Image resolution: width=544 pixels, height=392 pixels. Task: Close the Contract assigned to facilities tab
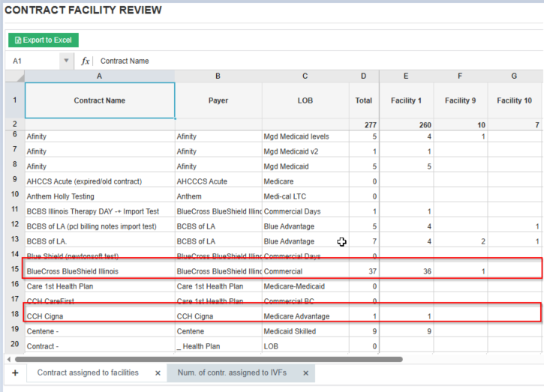coord(158,373)
